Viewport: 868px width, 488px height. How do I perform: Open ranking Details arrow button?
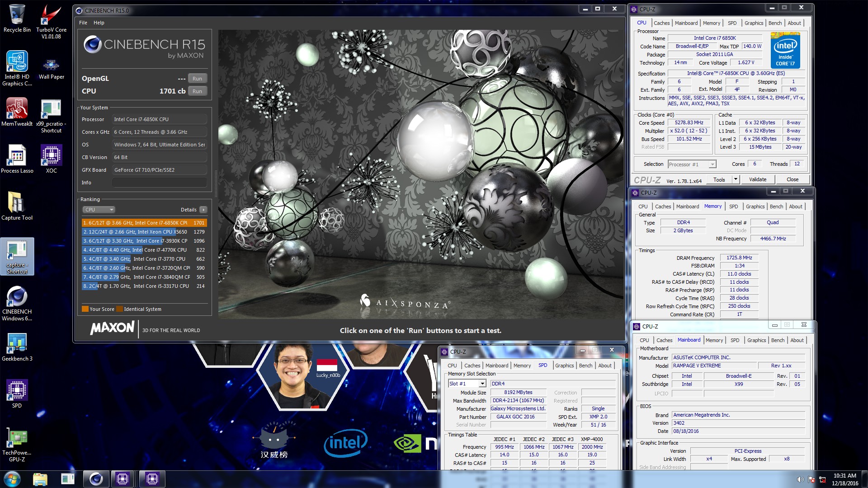coord(203,210)
